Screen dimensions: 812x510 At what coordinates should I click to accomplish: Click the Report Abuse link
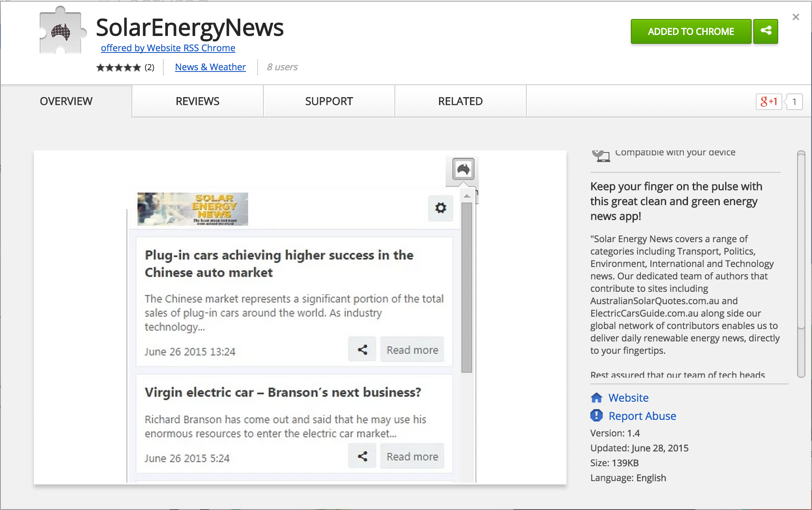coord(642,416)
